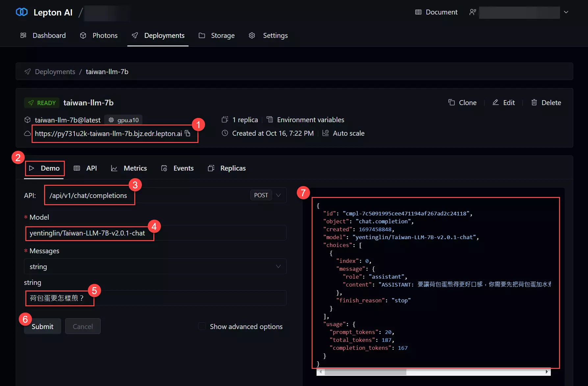This screenshot has height=386, width=588.
Task: Click the scrollbar left arrow
Action: [x=320, y=372]
